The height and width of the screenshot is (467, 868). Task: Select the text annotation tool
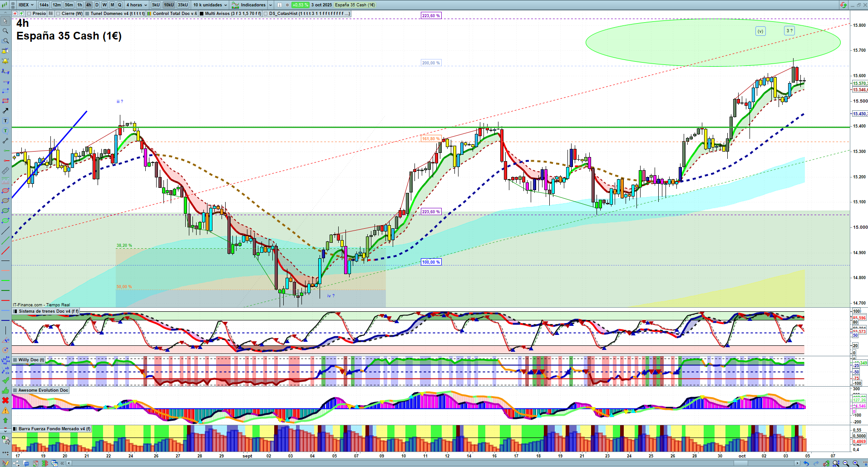click(x=5, y=121)
